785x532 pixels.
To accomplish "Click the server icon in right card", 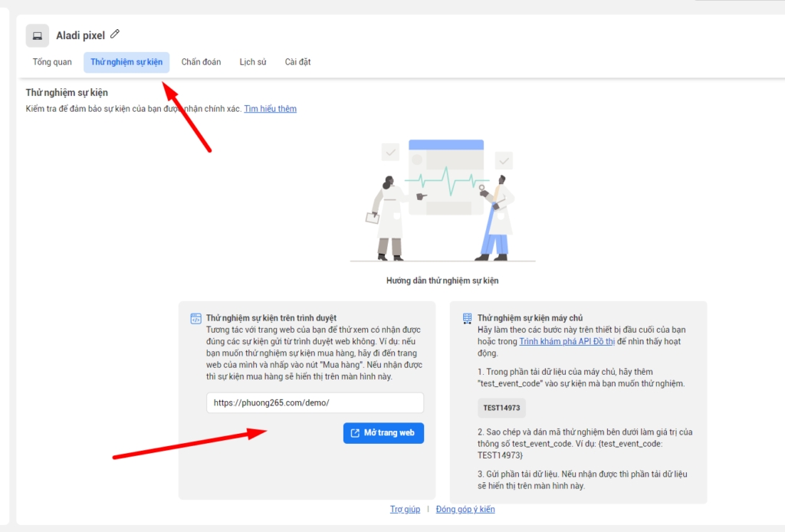I will tap(467, 318).
